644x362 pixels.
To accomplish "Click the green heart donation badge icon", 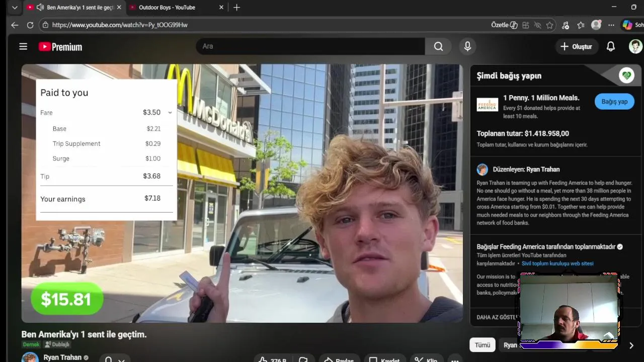I will [x=626, y=75].
